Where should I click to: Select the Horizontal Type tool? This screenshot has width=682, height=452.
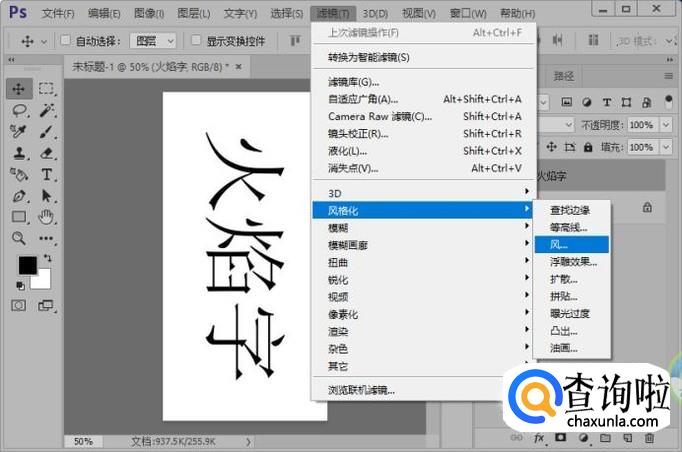pos(46,174)
